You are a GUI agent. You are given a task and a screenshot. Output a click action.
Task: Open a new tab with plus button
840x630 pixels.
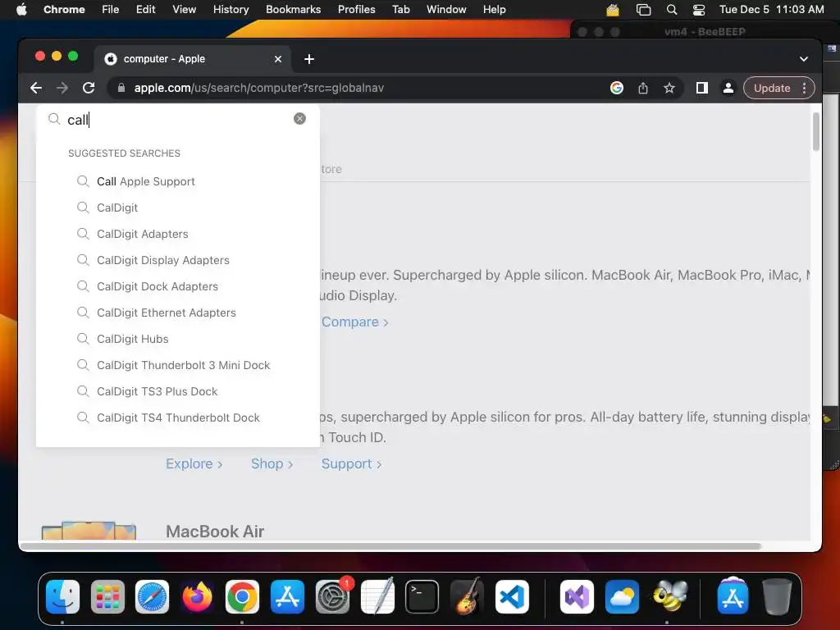tap(309, 59)
